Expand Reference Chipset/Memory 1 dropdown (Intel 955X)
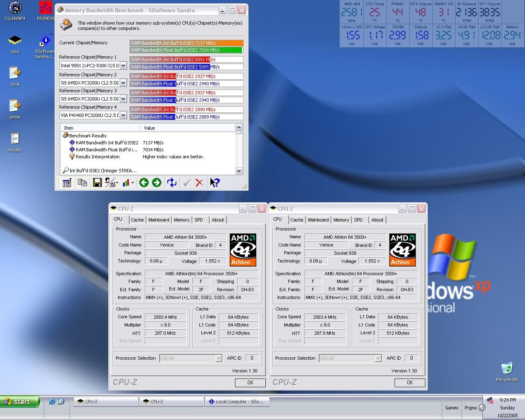This screenshot has height=420, width=525. tap(123, 65)
